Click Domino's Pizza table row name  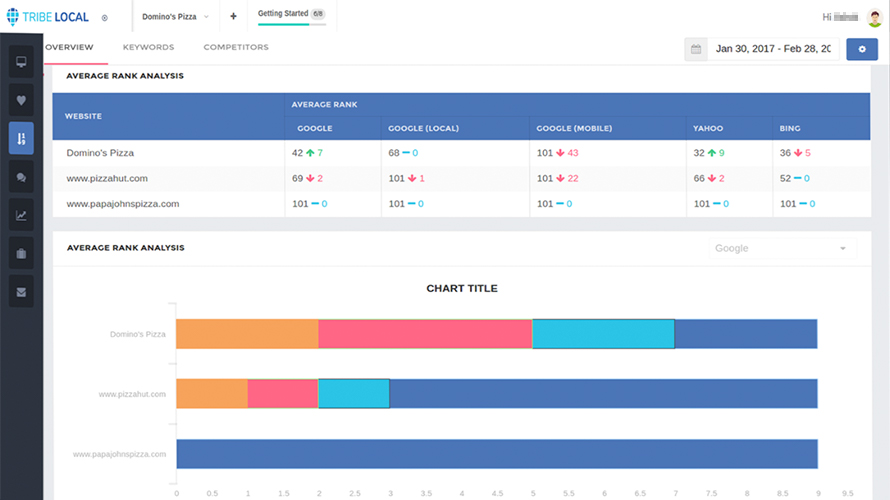tap(100, 153)
